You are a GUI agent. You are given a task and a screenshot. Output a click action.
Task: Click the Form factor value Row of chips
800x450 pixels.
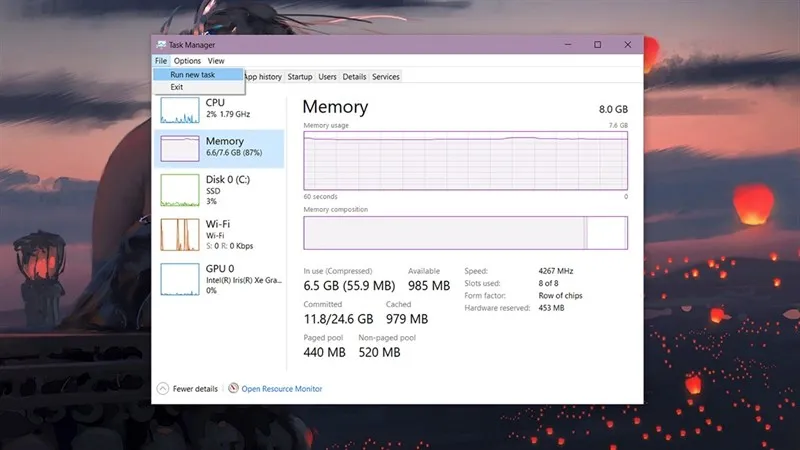[x=560, y=295]
